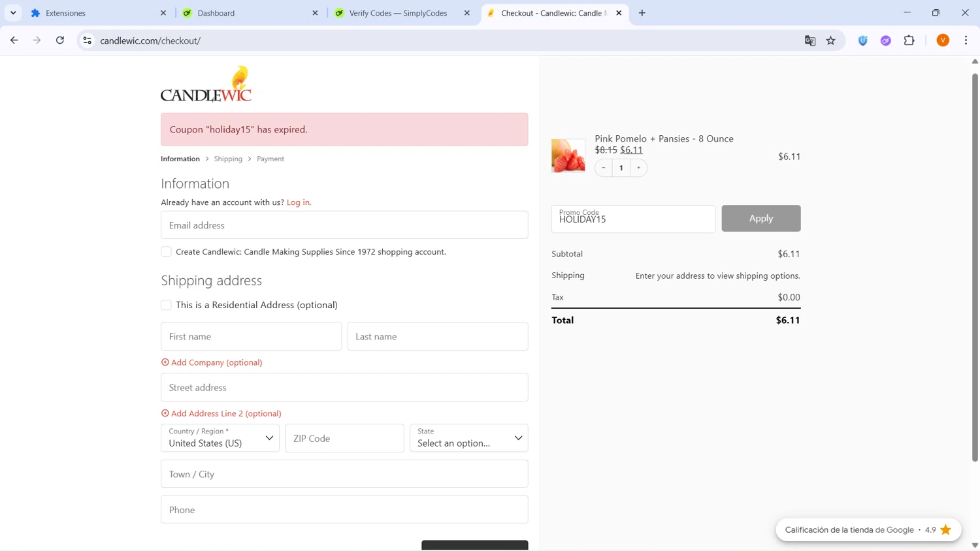Image resolution: width=980 pixels, height=551 pixels.
Task: Decrease quantity with the minus button
Action: [x=604, y=168]
